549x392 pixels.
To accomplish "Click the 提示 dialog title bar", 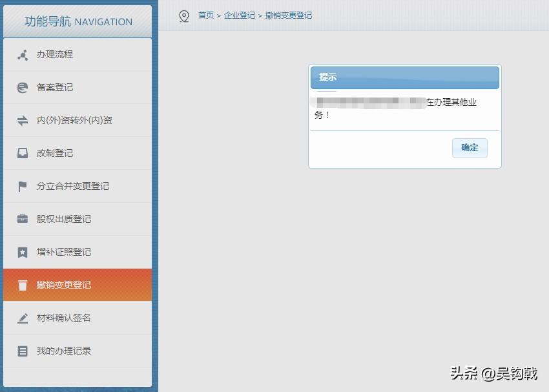I will point(405,77).
